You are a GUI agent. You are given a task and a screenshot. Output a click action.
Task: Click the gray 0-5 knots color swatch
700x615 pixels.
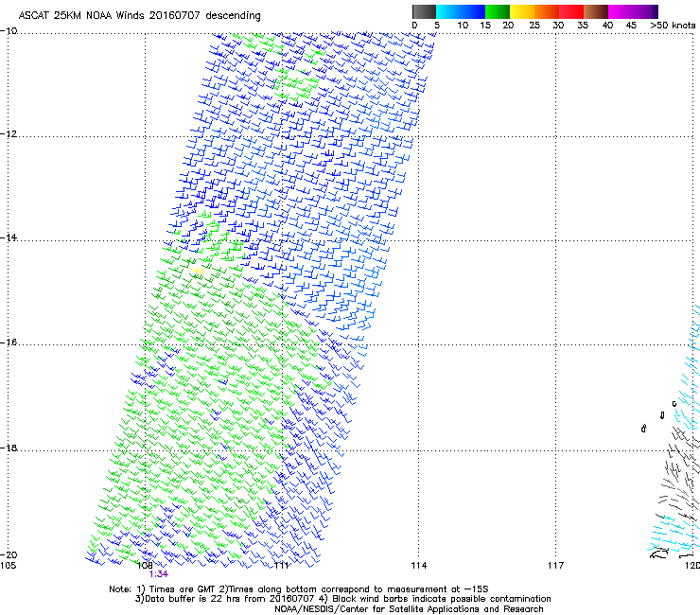[x=424, y=11]
